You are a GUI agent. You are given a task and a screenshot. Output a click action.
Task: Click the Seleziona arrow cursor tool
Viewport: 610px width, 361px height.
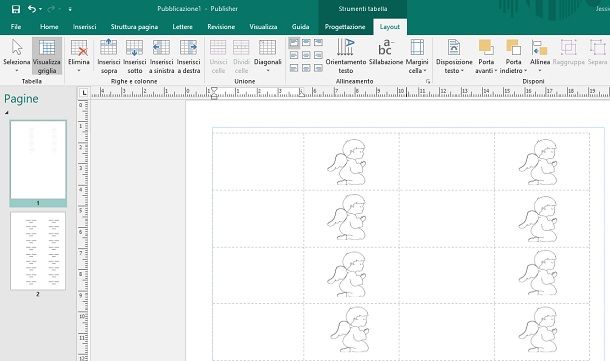coord(17,47)
